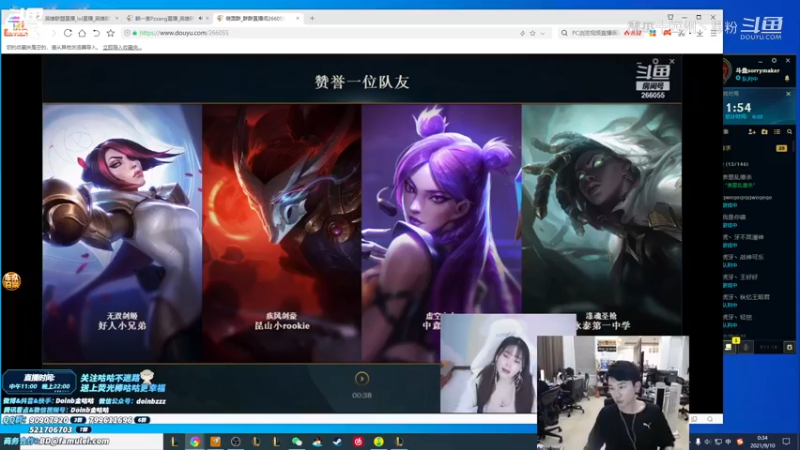Click the add friend icon in client panel

click(752, 132)
